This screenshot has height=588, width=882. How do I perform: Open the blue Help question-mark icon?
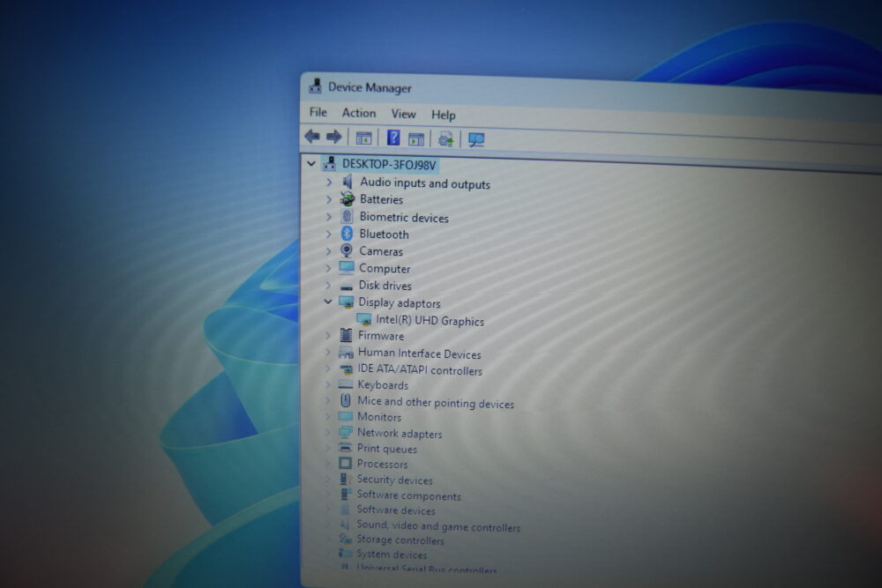point(393,138)
